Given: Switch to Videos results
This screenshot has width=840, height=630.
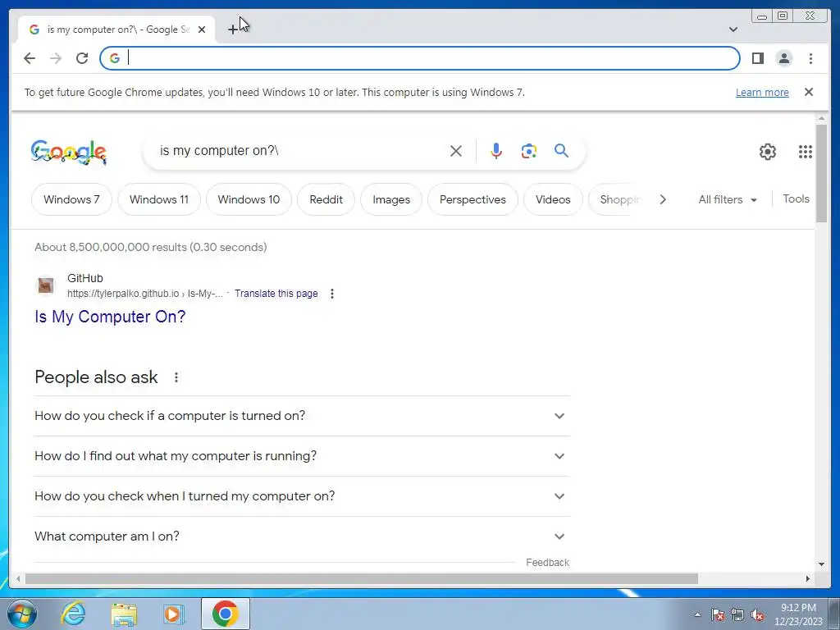Looking at the screenshot, I should click(553, 199).
